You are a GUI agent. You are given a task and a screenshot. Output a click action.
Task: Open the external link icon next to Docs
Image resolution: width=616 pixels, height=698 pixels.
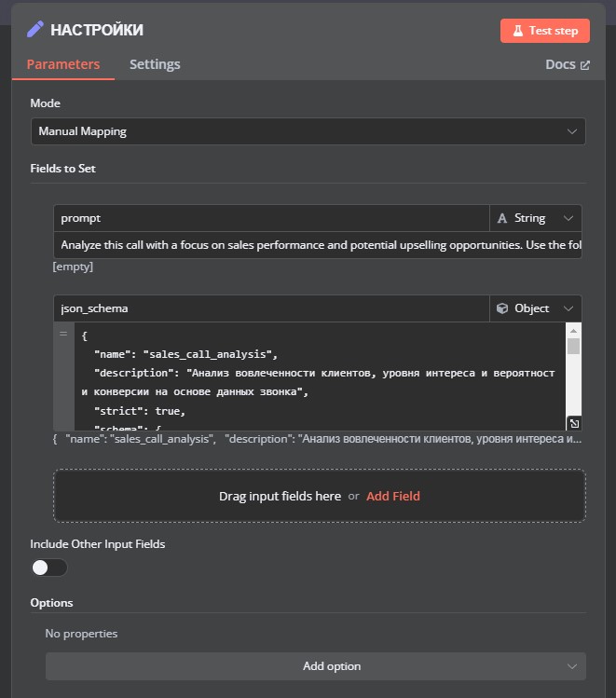[585, 65]
